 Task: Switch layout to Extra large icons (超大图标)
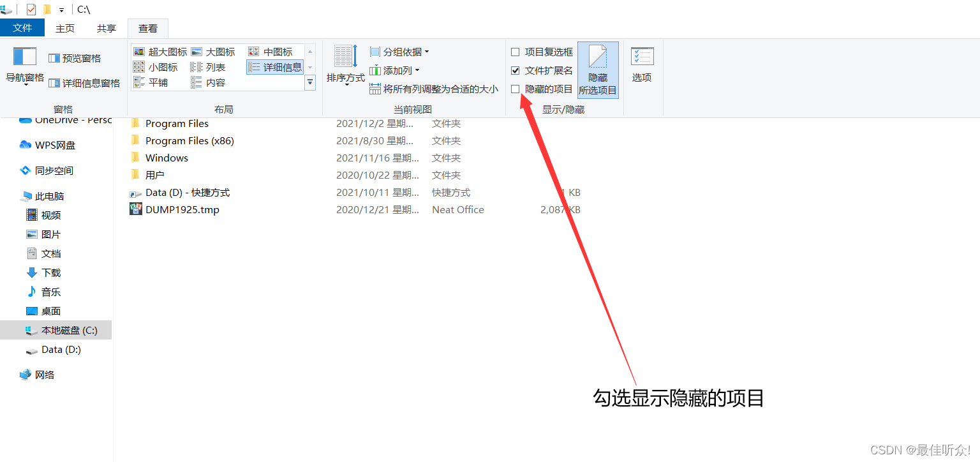[x=160, y=52]
